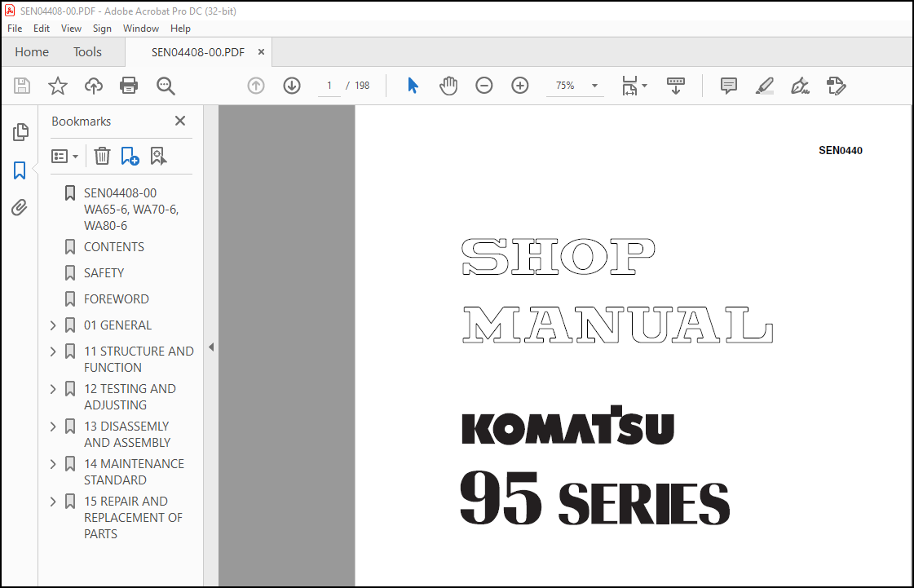Screen dimensions: 914x588
Task: Open the Edit menu
Action: click(42, 28)
